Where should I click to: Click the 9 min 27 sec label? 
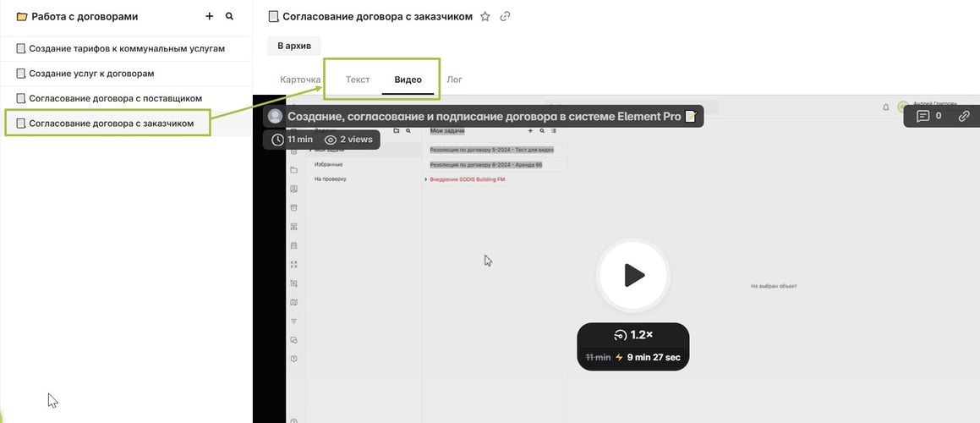click(654, 358)
